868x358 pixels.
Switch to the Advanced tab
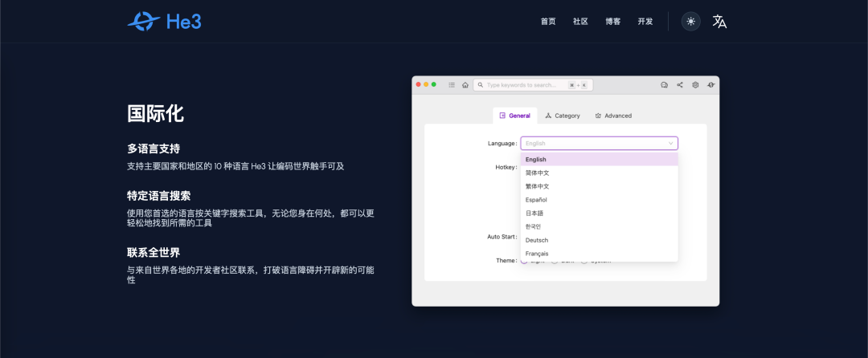click(613, 116)
